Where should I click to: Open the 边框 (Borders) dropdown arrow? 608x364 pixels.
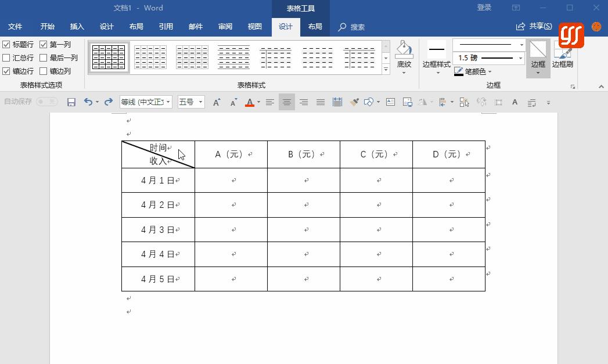tap(538, 72)
